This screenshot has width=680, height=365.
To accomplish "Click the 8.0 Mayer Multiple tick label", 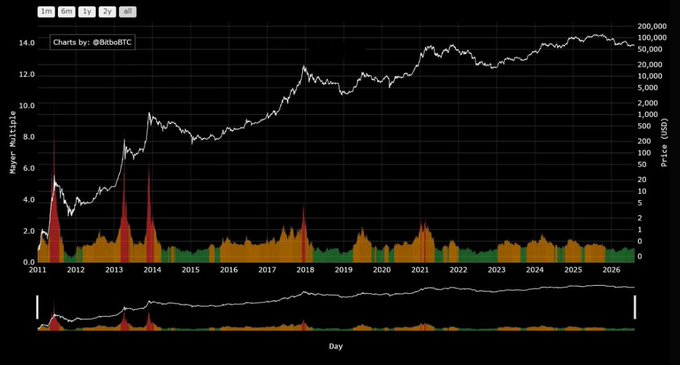I will coord(28,137).
